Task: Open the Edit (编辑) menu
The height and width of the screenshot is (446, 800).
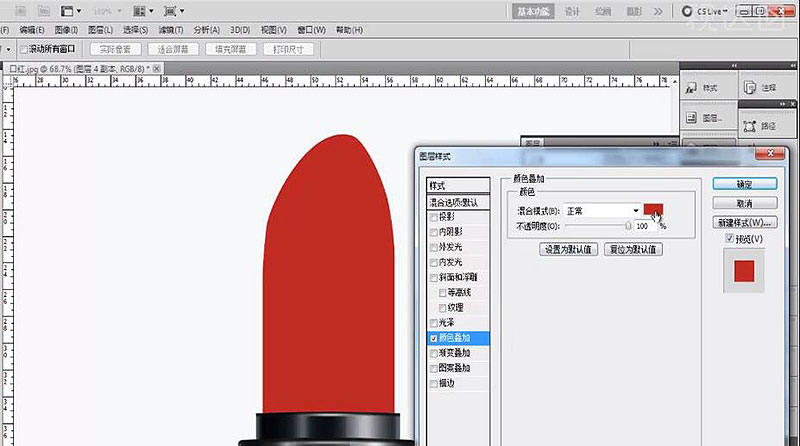Action: pos(32,30)
